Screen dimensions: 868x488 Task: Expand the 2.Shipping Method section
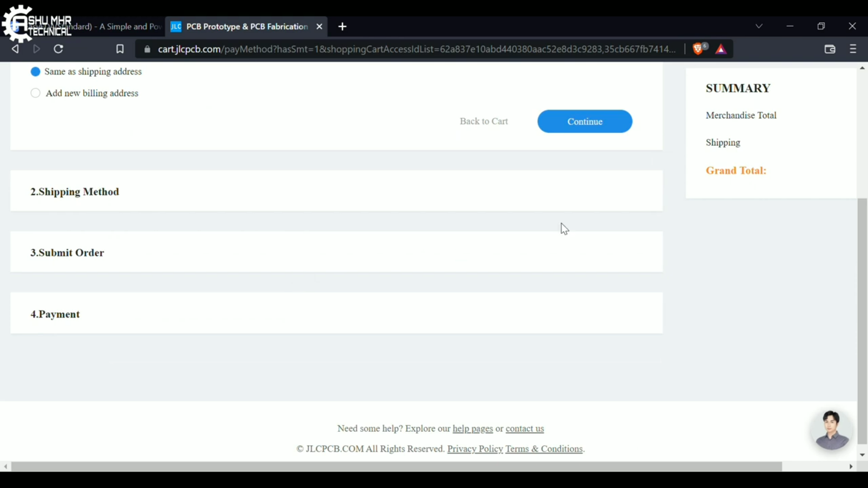75,192
